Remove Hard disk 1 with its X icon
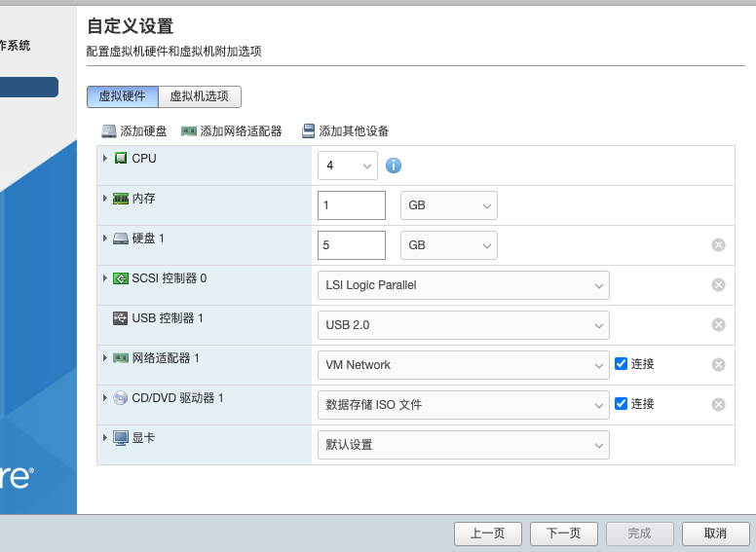756x552 pixels. click(718, 245)
